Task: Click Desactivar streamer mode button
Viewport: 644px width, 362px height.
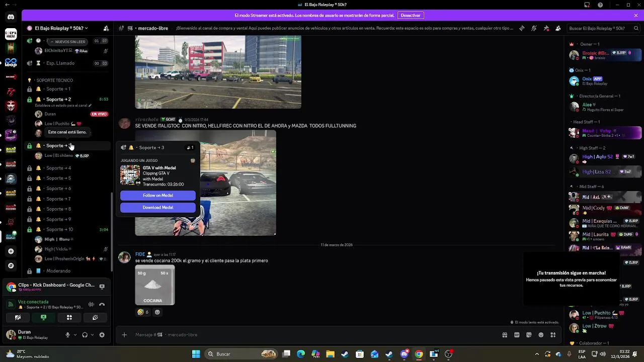Action: [411, 16]
